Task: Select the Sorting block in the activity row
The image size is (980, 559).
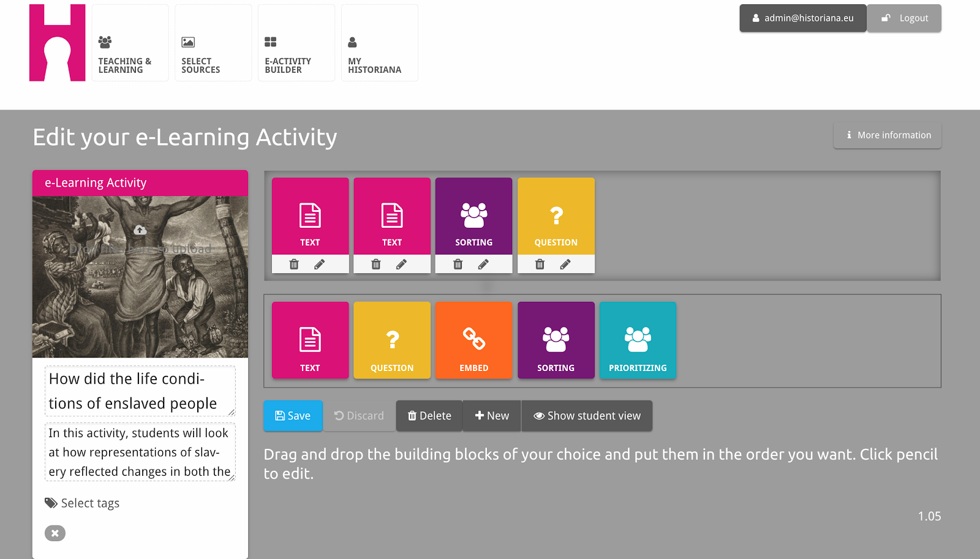Action: coord(474,216)
